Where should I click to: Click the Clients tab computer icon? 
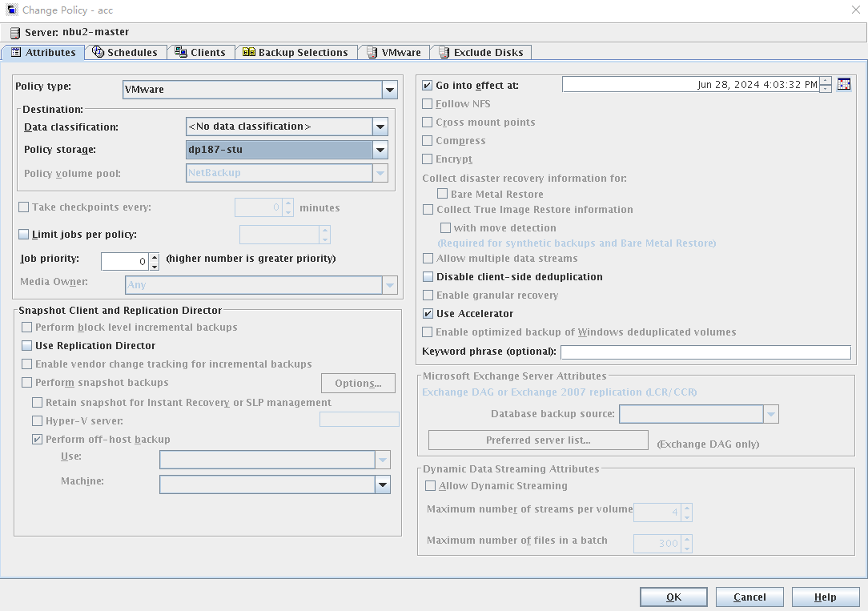181,52
